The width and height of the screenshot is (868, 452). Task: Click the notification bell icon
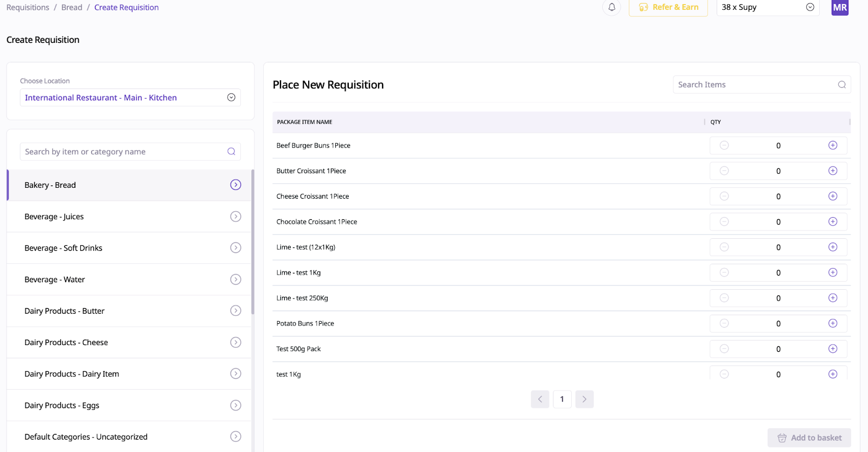(611, 8)
